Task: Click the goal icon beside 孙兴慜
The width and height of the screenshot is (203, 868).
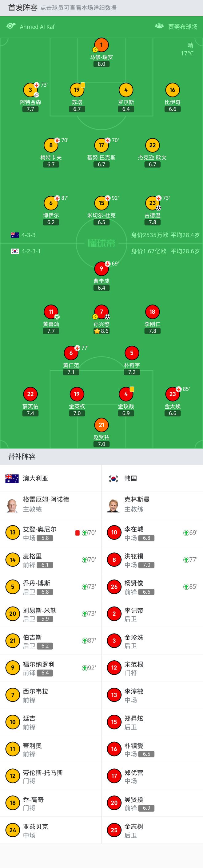Action: (108, 317)
